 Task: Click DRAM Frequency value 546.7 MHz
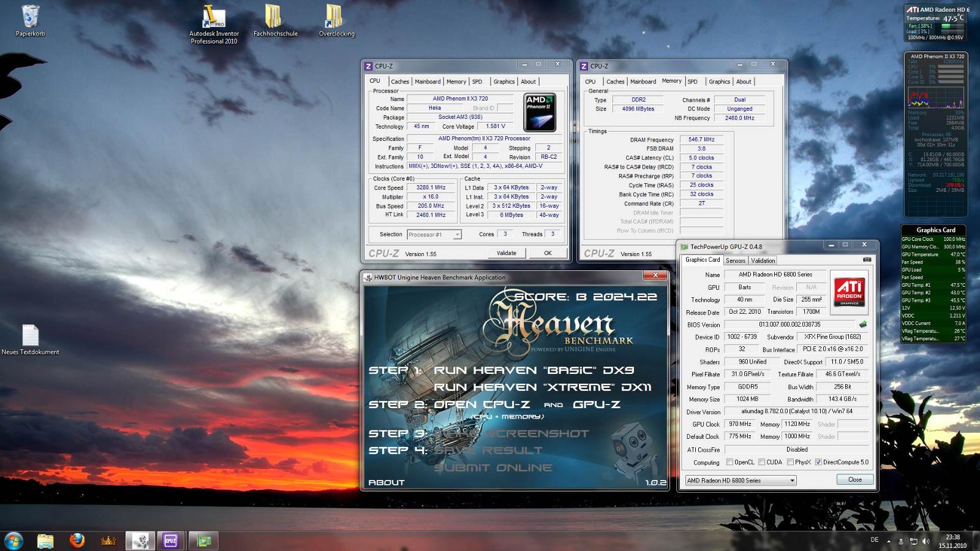[x=701, y=140]
